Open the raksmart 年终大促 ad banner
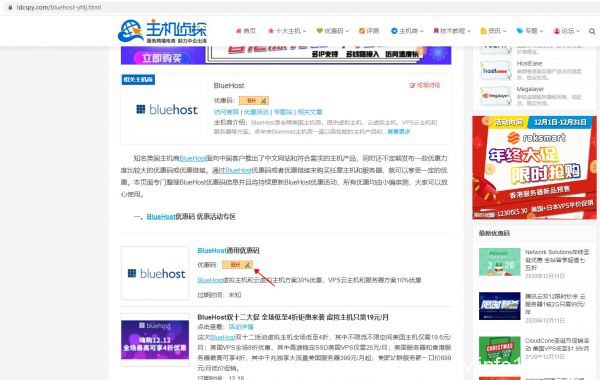 [x=534, y=168]
